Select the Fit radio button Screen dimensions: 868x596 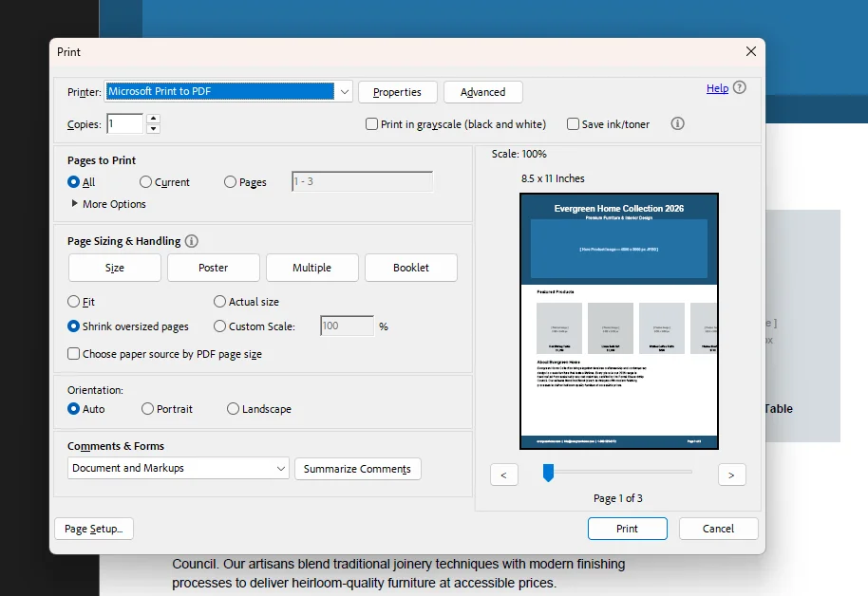point(73,302)
